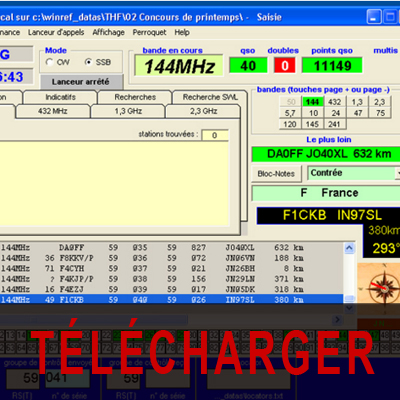This screenshot has height=400, width=400.
Task: Expand the Contrée dropdown arrow
Action: pyautogui.click(x=397, y=173)
